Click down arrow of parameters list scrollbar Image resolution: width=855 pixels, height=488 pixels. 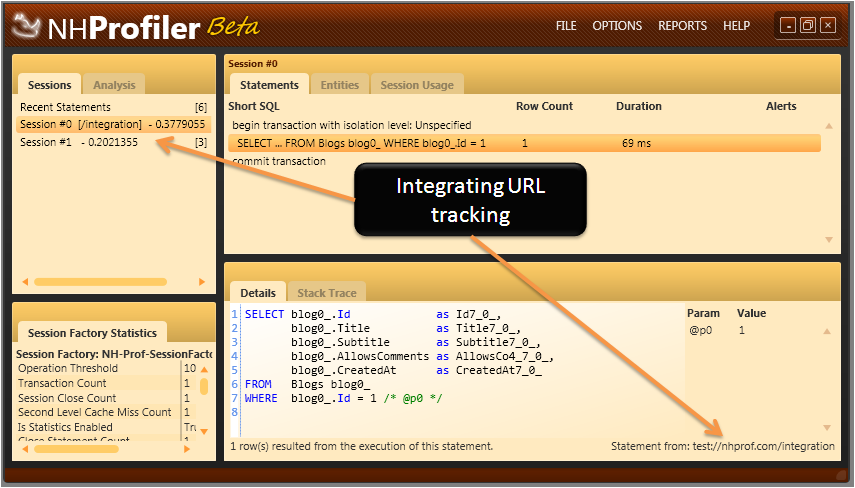[827, 428]
